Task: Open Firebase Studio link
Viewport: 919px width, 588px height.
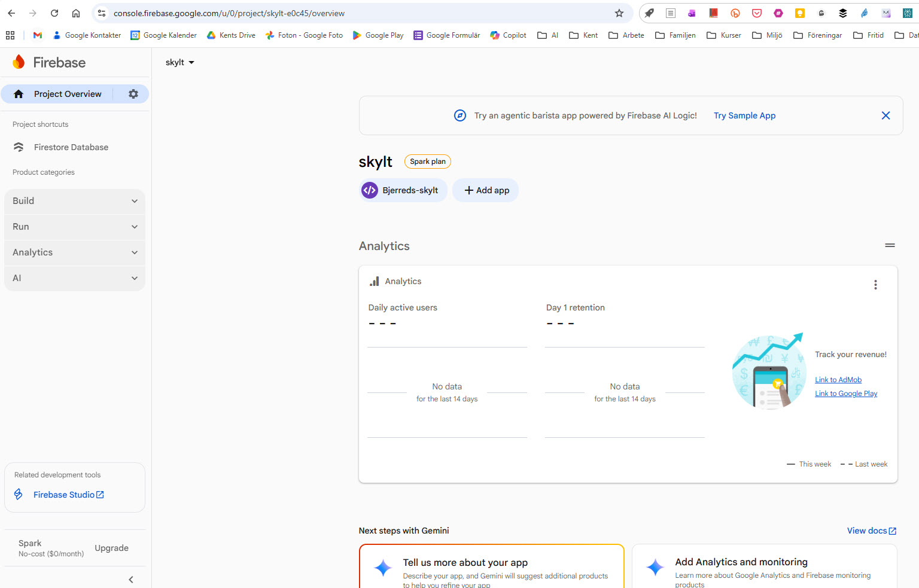Action: click(69, 495)
